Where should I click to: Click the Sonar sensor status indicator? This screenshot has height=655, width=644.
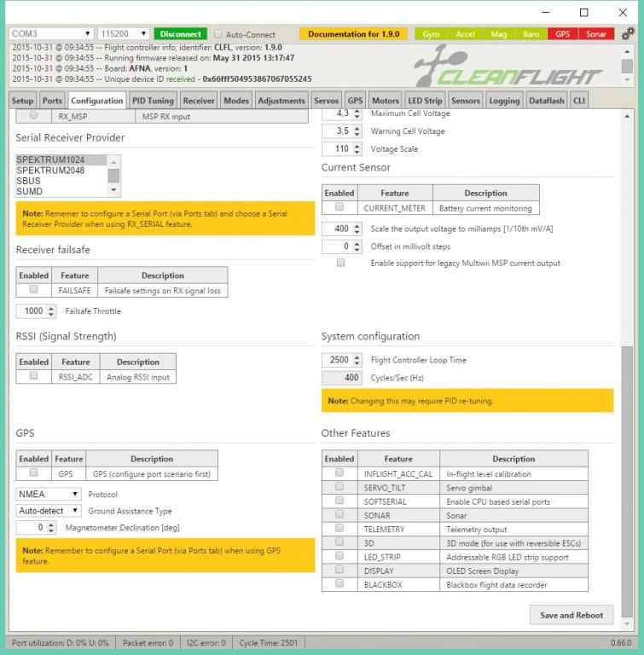pyautogui.click(x=595, y=34)
